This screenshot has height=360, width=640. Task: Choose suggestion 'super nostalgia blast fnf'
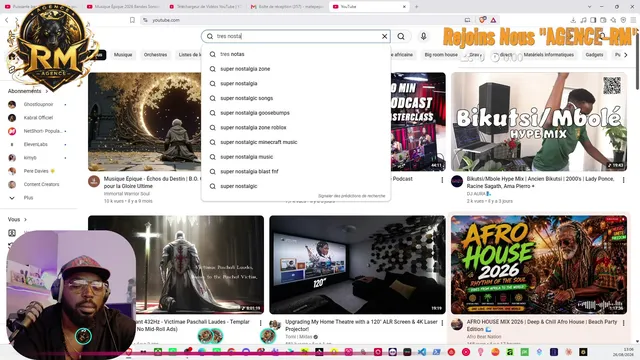[x=296, y=171]
